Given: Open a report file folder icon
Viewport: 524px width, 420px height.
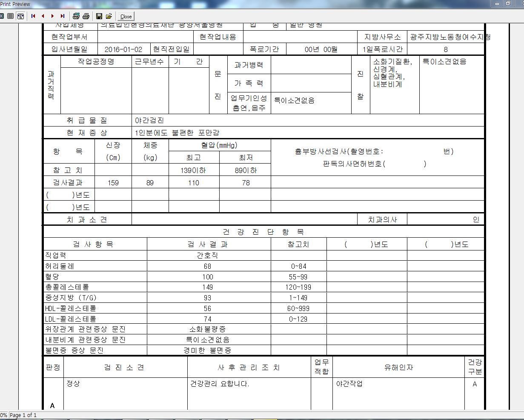Looking at the screenshot, I should coord(109,16).
